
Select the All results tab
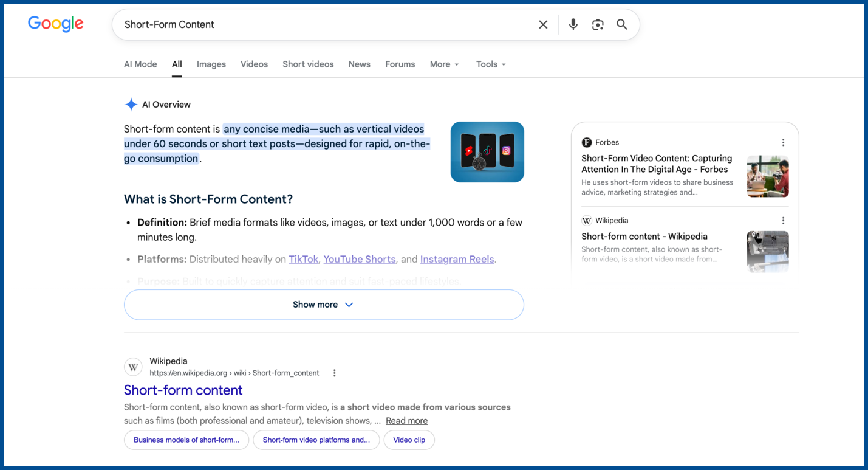click(x=177, y=64)
